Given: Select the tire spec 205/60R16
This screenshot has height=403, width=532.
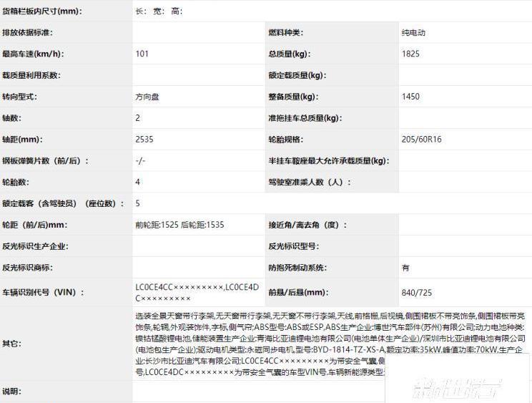Looking at the screenshot, I should (x=421, y=140).
